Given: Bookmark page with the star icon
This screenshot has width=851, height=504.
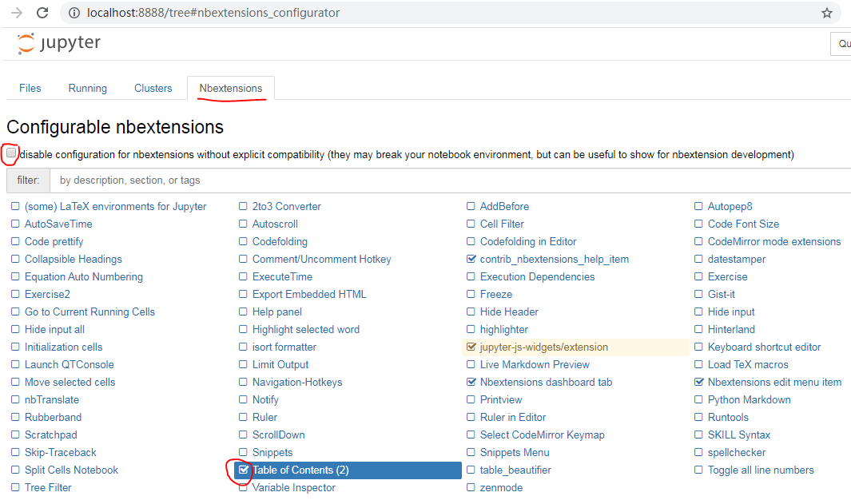Looking at the screenshot, I should 826,13.
